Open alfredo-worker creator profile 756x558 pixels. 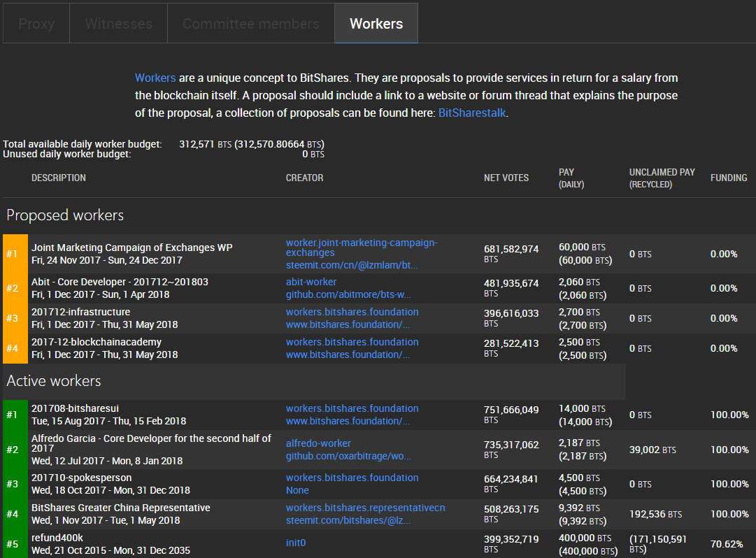pyautogui.click(x=318, y=443)
